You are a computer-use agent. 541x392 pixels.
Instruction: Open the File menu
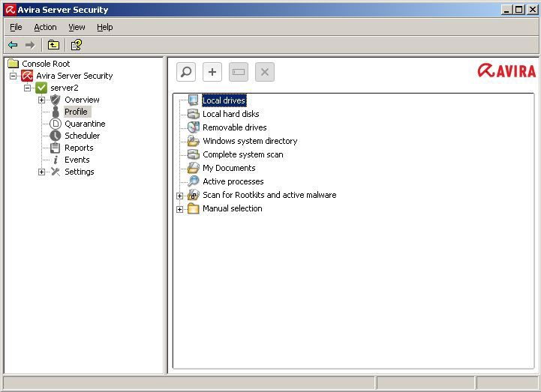pos(16,27)
